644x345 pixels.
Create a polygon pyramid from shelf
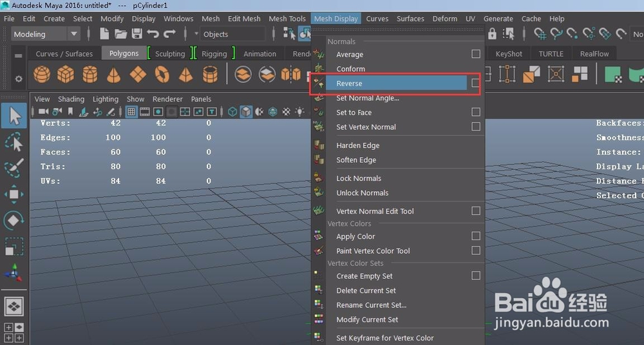(x=185, y=75)
